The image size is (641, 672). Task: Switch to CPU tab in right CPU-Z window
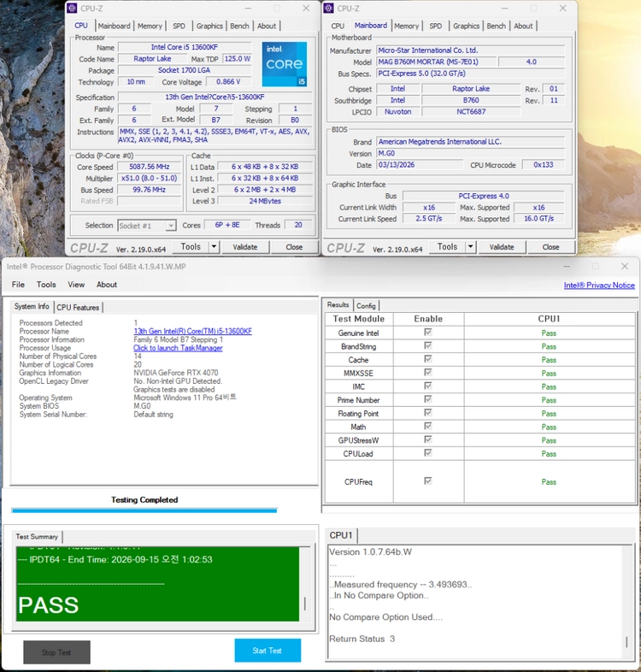pyautogui.click(x=338, y=26)
